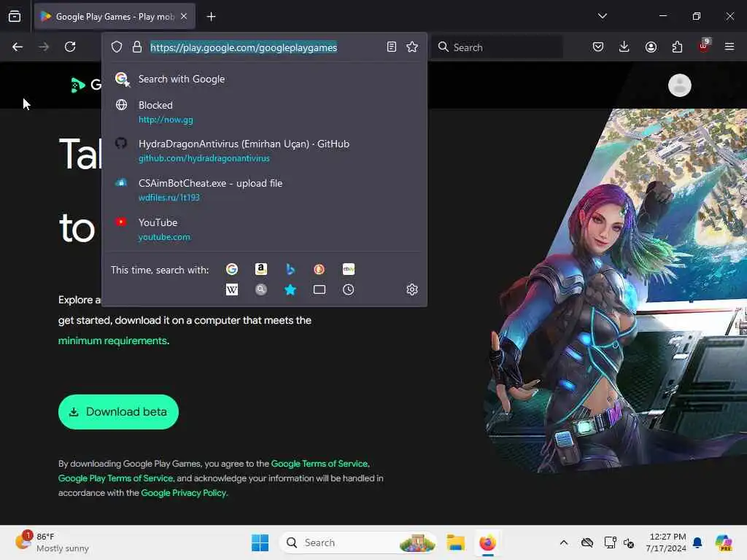Image resolution: width=747 pixels, height=560 pixels.
Task: Show hidden system tray icons chevron
Action: [x=564, y=542]
